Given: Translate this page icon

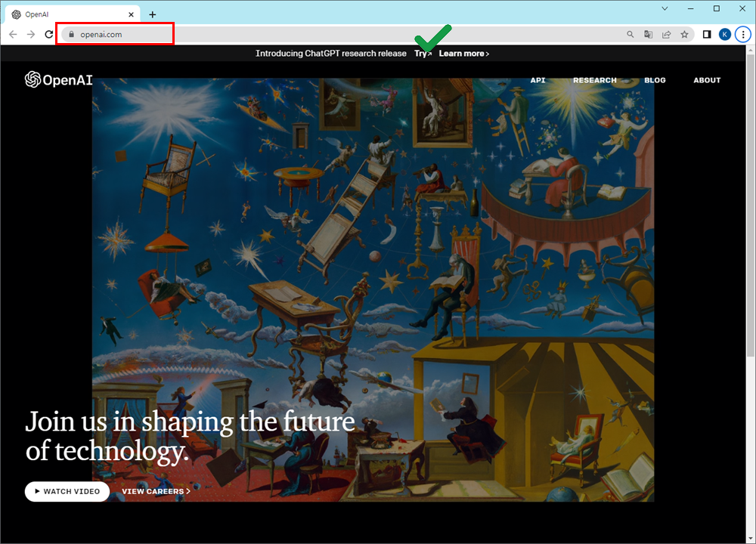Looking at the screenshot, I should (x=648, y=34).
